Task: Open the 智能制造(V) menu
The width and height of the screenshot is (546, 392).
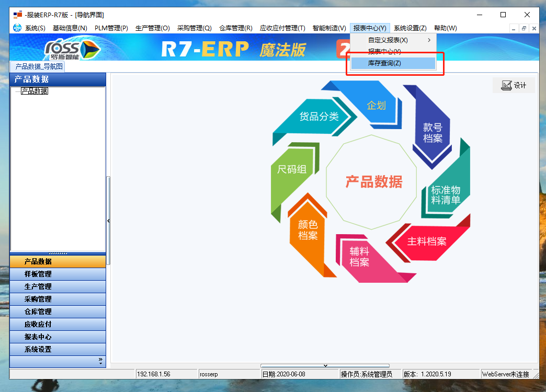Action: click(329, 28)
